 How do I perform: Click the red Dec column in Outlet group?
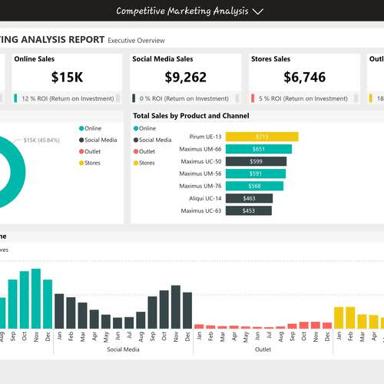point(327,326)
